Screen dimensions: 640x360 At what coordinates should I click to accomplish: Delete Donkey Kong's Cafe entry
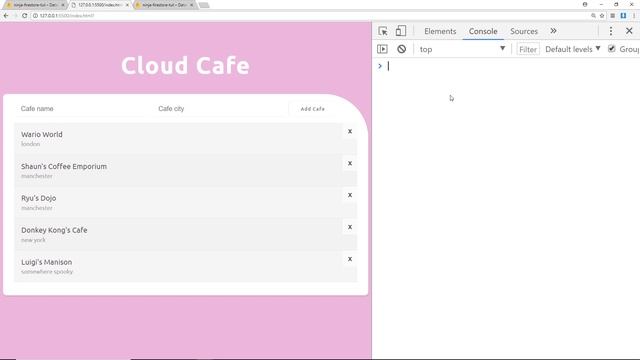[350, 227]
